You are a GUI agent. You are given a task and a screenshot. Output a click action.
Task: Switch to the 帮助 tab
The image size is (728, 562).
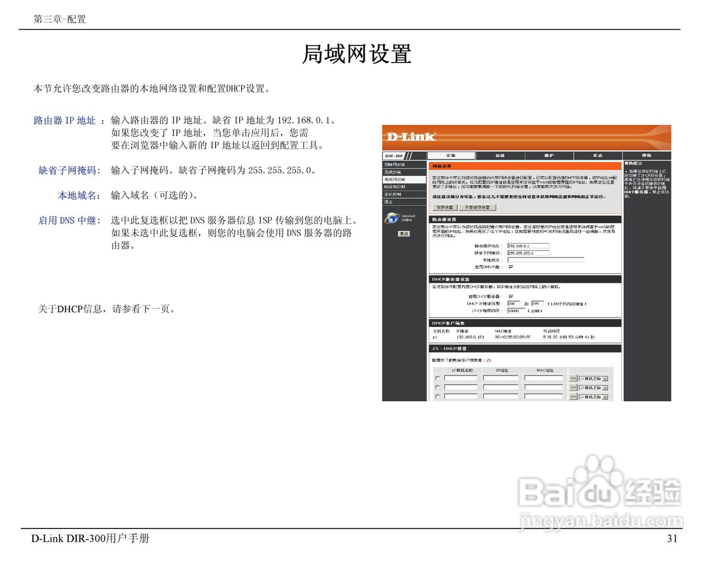click(x=647, y=156)
